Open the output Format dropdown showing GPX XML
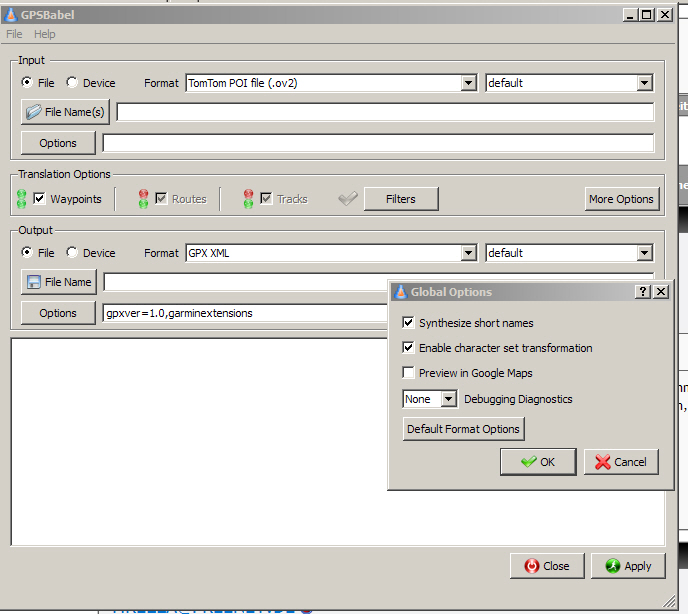The image size is (688, 614). [x=331, y=253]
